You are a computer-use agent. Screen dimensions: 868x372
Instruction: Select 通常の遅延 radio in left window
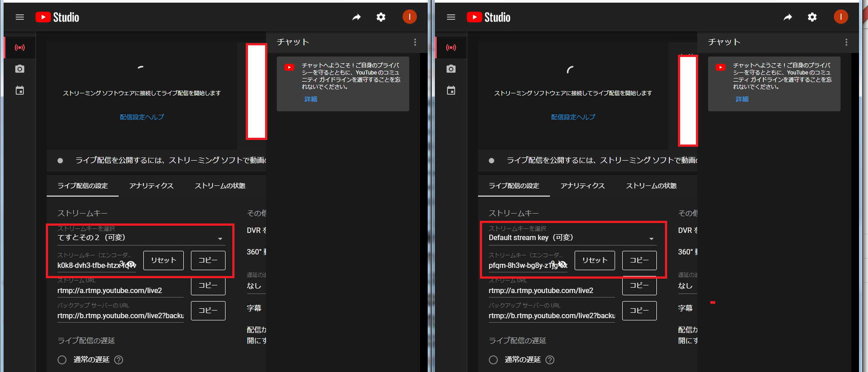(x=62, y=360)
